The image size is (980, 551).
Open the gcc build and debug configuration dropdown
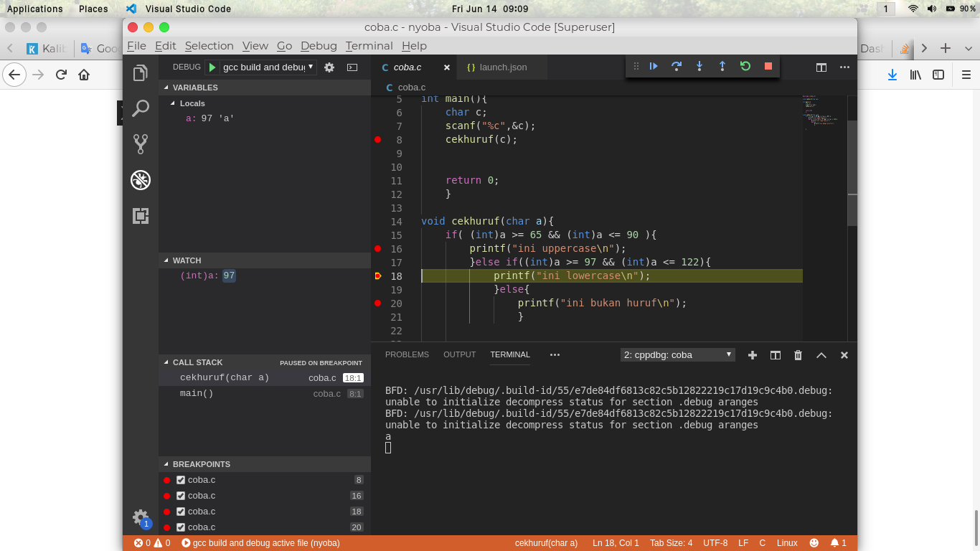312,67
